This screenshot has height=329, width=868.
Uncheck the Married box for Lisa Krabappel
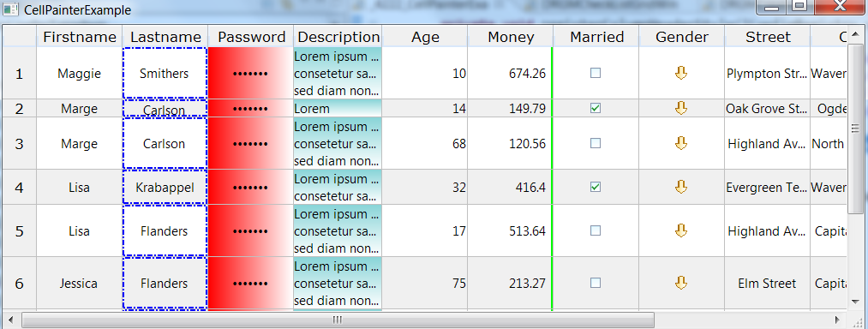[595, 188]
